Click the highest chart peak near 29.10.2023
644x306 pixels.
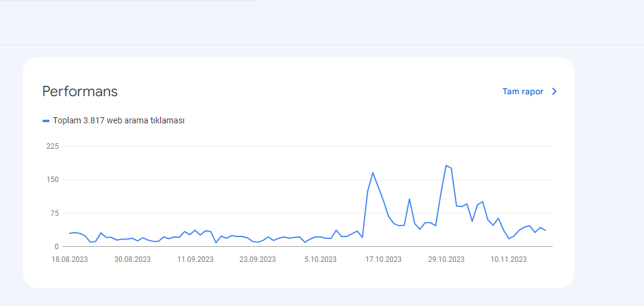pos(446,166)
